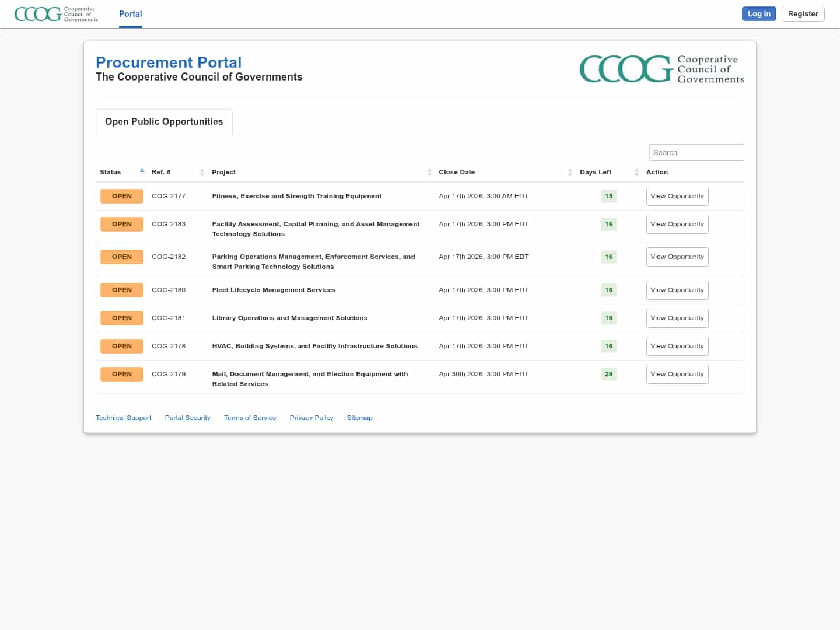The image size is (840, 630).
Task: Click the OPEN badge for COG-2177
Action: click(122, 197)
